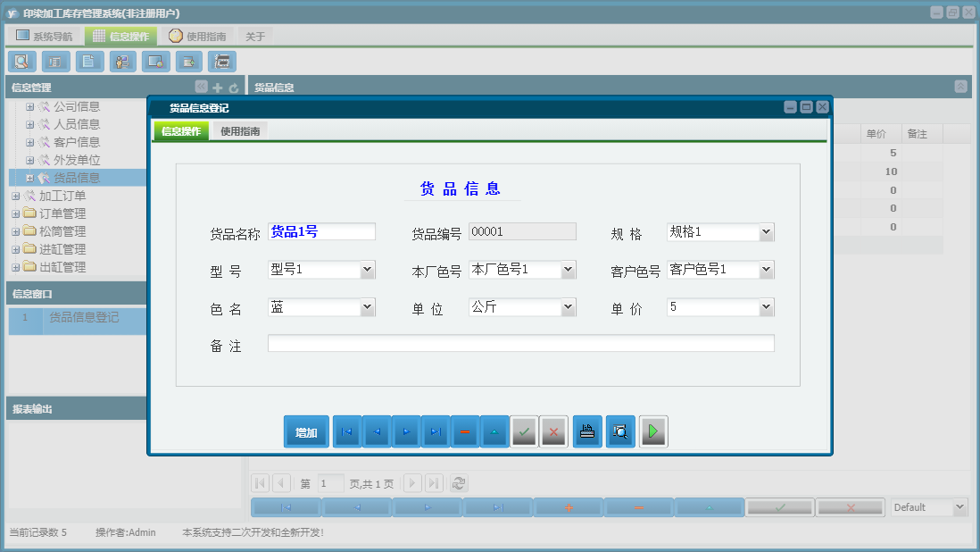
Task: Click the red minus delete button in dialog
Action: click(465, 431)
